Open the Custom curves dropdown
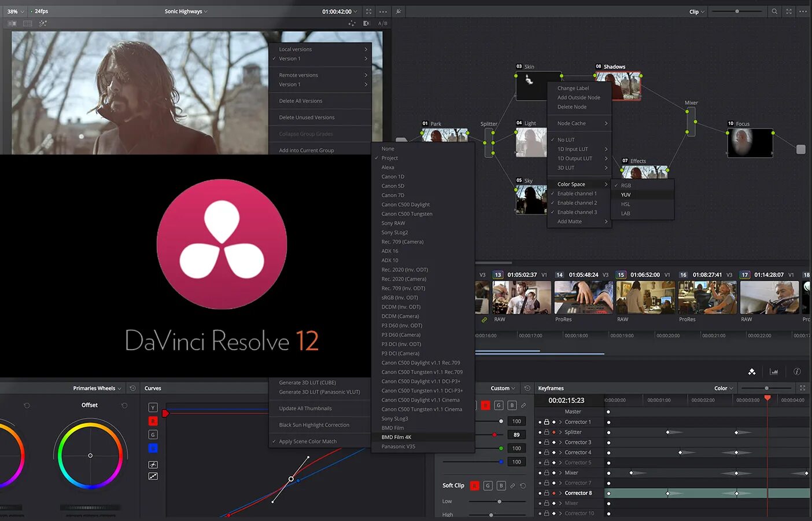The height and width of the screenshot is (521, 812). [503, 388]
